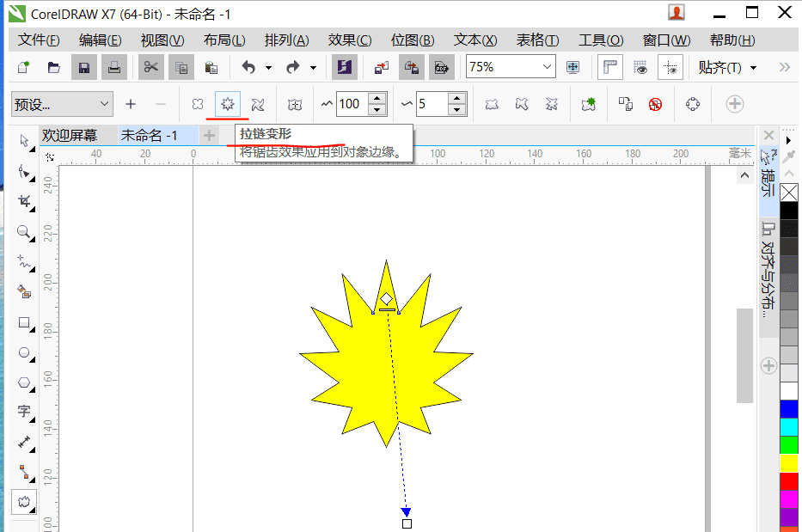
Task: Select the Zoom magnifier tool
Action: click(x=24, y=232)
